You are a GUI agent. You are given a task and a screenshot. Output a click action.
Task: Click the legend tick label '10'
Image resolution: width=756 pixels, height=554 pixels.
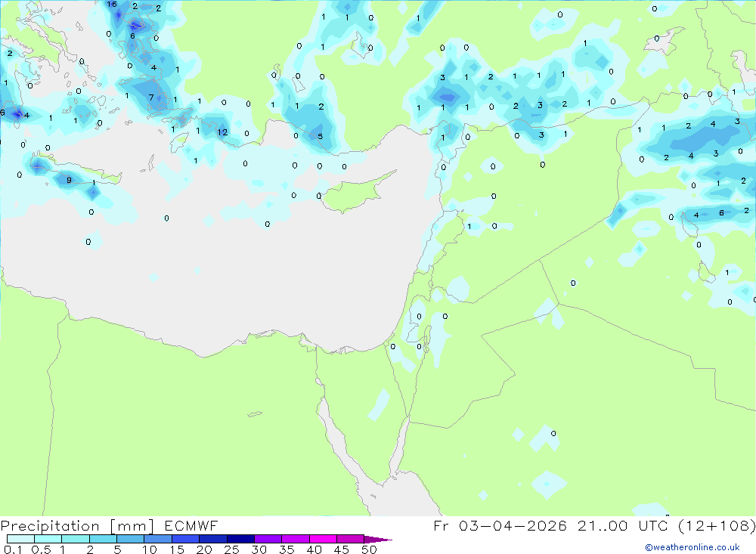coord(150,549)
